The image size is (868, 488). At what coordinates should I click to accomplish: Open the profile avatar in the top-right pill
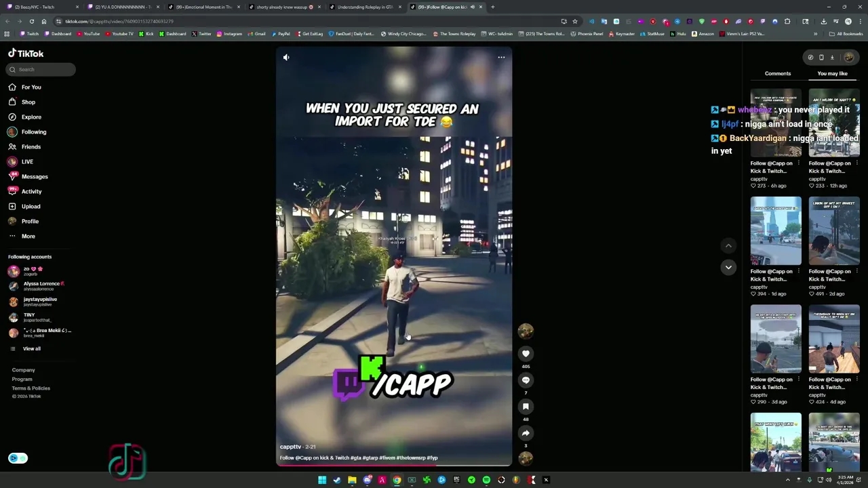[848, 58]
